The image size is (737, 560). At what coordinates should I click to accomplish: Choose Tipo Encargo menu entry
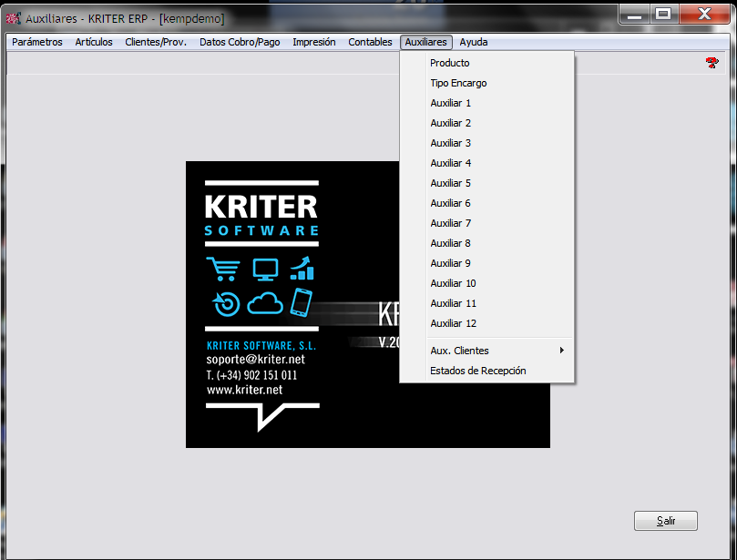[487, 83]
